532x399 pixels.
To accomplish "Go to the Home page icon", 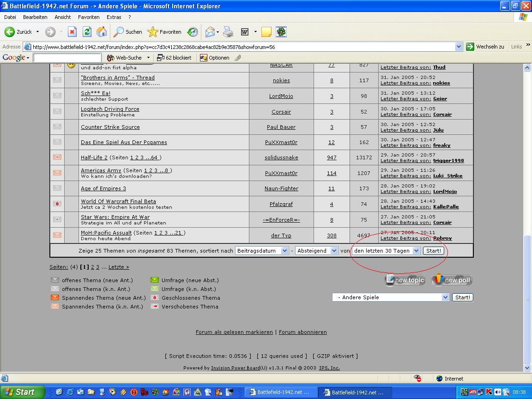I will [102, 32].
